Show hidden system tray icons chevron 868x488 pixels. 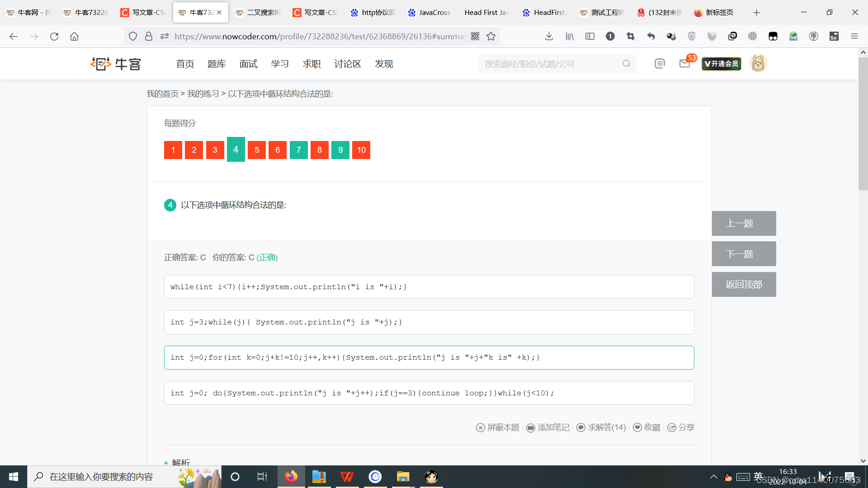pos(714,477)
